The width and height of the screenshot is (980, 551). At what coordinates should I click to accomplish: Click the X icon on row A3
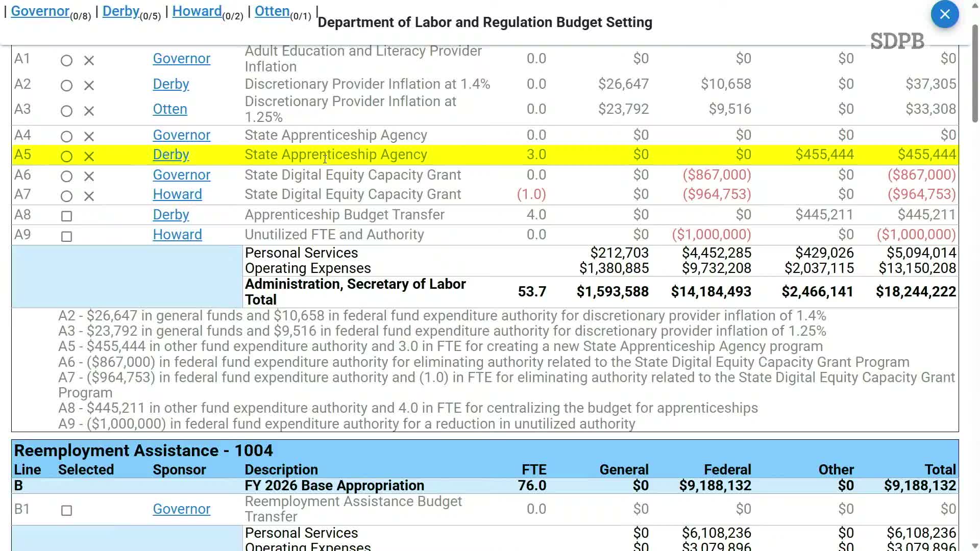[x=89, y=111]
